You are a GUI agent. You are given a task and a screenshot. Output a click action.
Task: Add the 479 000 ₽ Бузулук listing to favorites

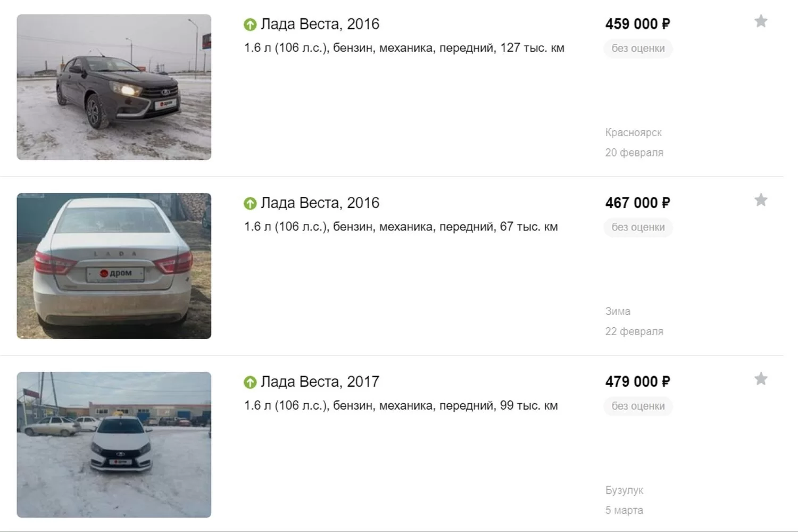pos(761,379)
